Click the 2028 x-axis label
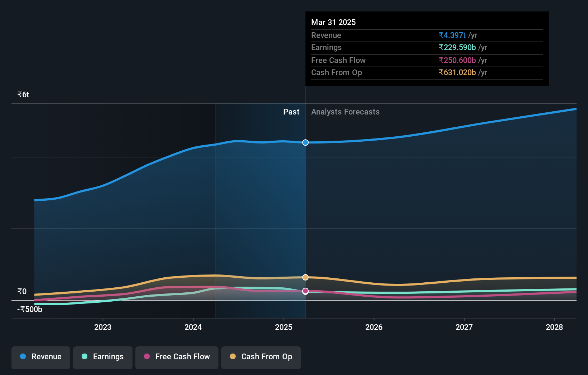This screenshot has height=375, width=588. point(554,327)
